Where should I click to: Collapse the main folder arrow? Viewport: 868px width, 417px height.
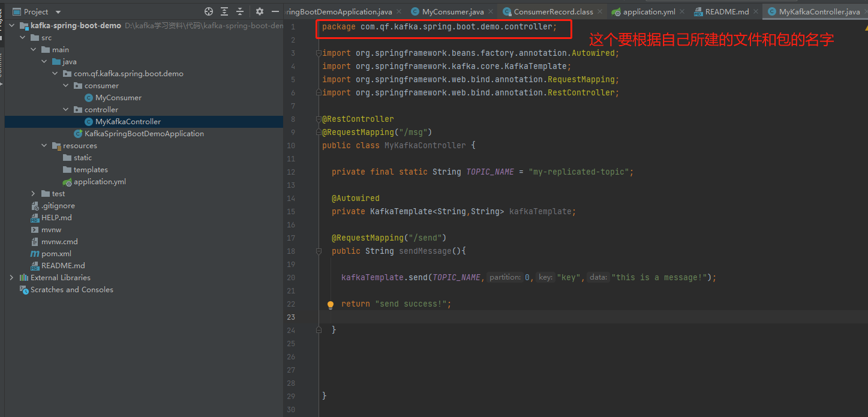pyautogui.click(x=34, y=50)
